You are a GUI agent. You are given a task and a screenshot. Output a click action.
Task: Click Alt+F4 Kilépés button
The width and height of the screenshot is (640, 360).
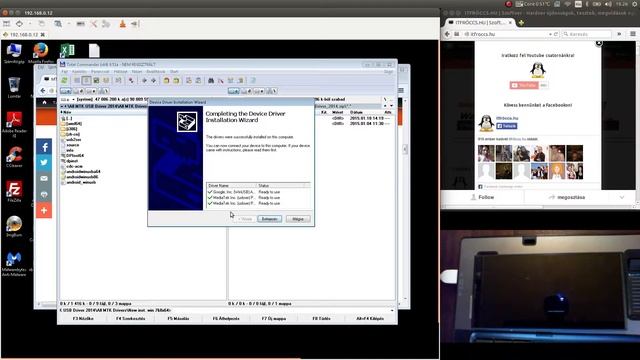coord(370,318)
